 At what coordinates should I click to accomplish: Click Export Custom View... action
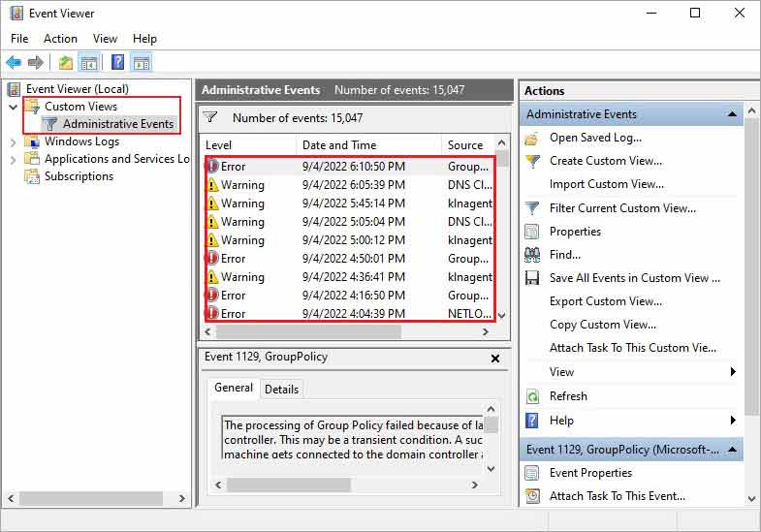coord(605,301)
